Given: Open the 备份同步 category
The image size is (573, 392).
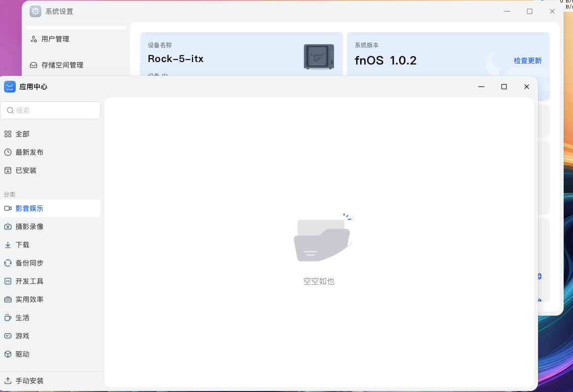Looking at the screenshot, I should point(50,263).
